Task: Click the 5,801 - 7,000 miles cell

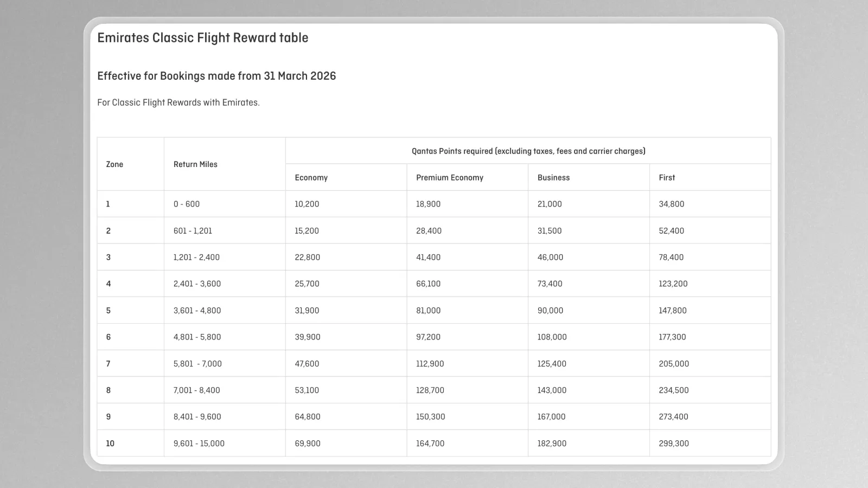Action: click(x=225, y=363)
